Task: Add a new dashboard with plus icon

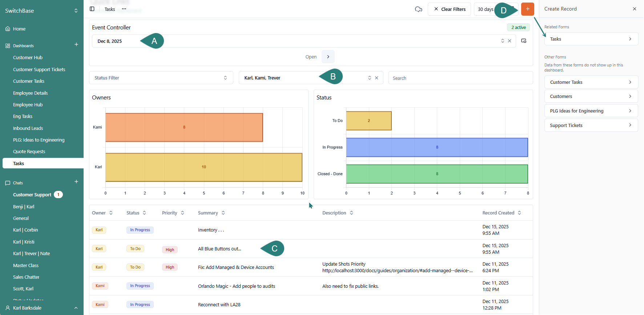Action: tap(76, 45)
